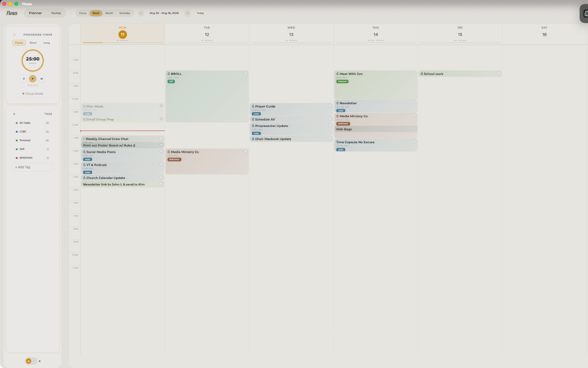Show All Tasks in tags list

(x=32, y=123)
